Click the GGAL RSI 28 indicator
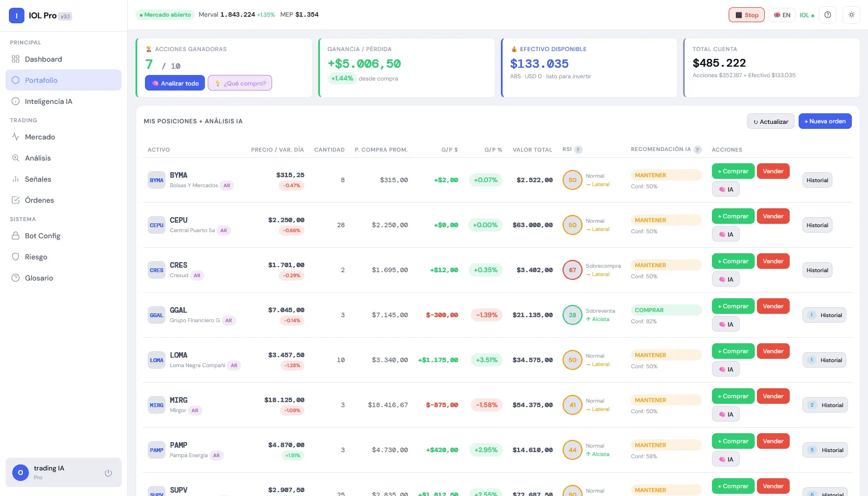 point(572,315)
